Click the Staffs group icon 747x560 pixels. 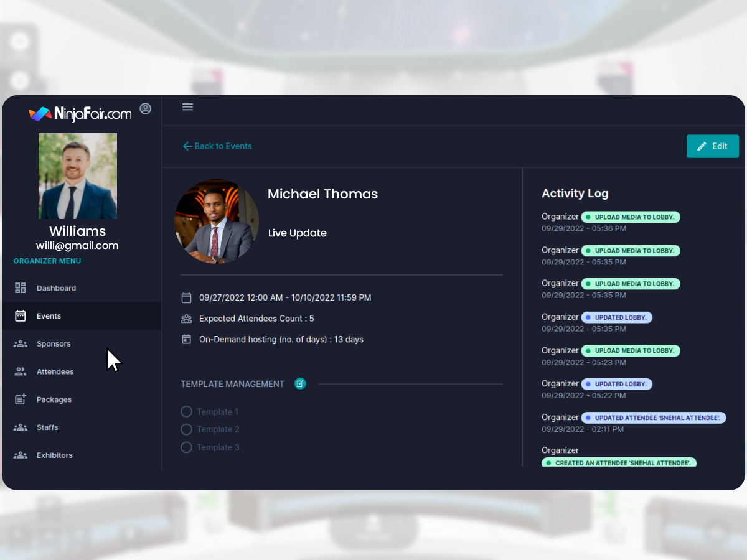pos(21,427)
